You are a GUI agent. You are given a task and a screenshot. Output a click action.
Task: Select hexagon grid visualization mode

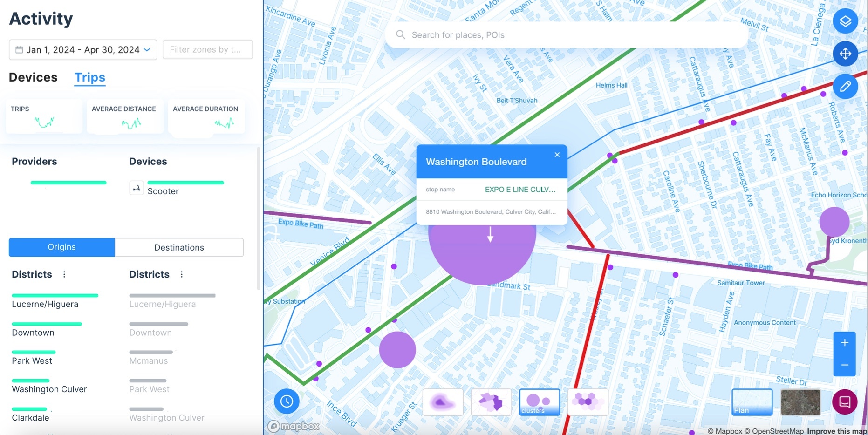588,401
